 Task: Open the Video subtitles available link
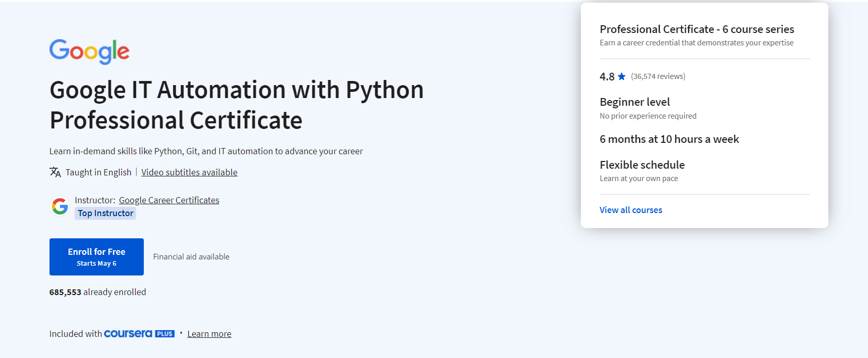click(189, 172)
